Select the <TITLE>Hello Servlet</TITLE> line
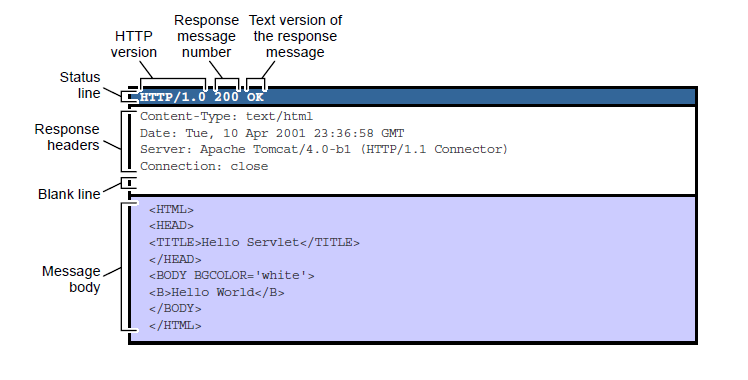The height and width of the screenshot is (380, 748). point(254,243)
